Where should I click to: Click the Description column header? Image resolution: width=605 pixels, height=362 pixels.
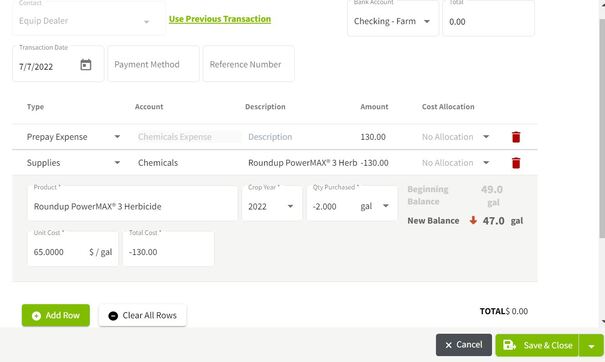pos(265,107)
